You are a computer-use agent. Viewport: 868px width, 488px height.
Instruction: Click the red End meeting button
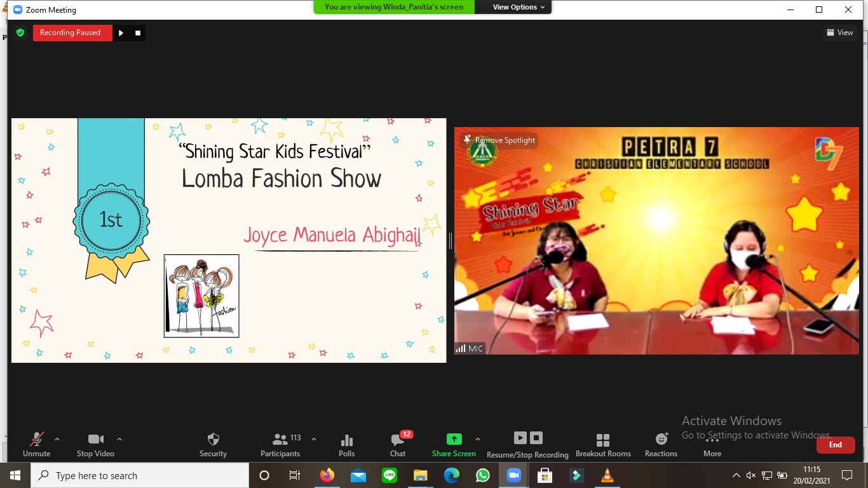836,445
